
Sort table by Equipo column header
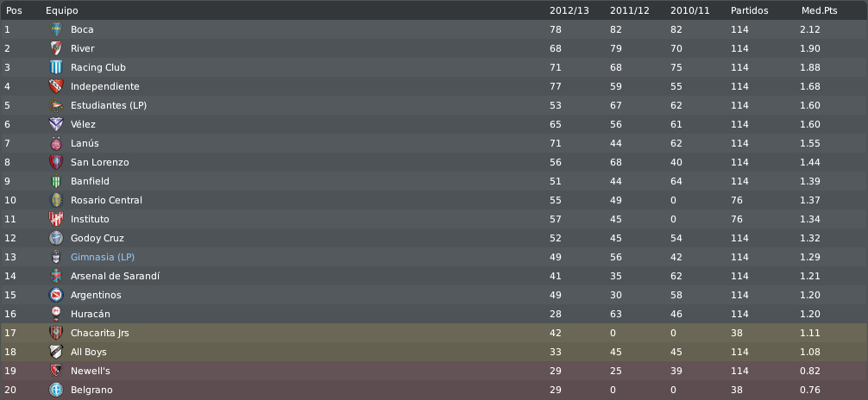pyautogui.click(x=61, y=10)
